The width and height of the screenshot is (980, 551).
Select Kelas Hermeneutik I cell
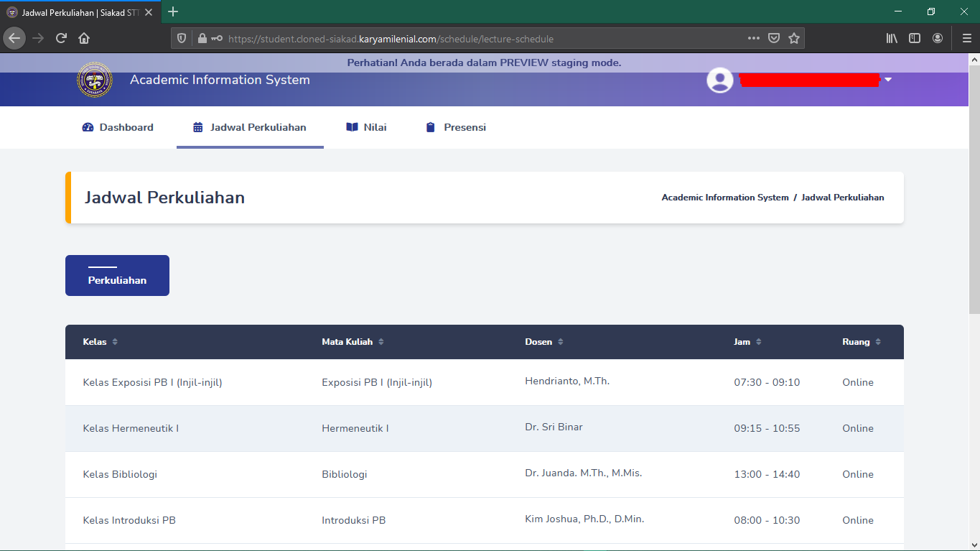(131, 429)
